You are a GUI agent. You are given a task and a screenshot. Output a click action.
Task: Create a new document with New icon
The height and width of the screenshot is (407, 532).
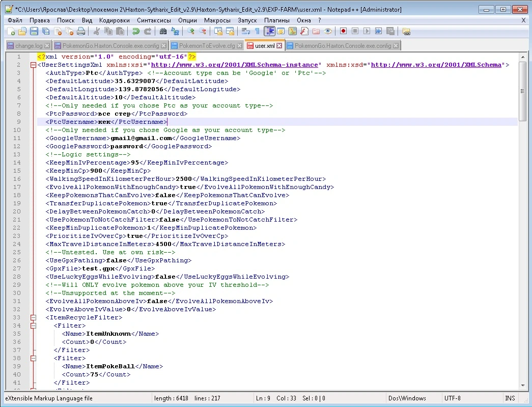[11, 32]
